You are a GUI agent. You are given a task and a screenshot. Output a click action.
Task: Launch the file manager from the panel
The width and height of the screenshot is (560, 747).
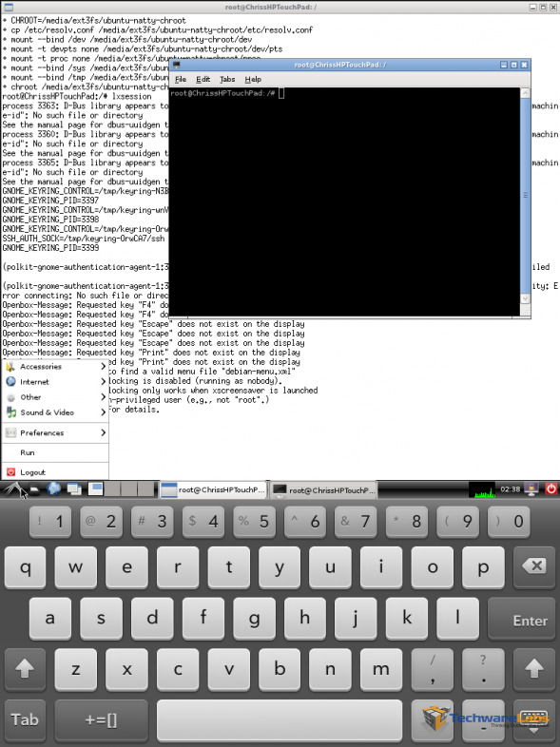click(35, 489)
